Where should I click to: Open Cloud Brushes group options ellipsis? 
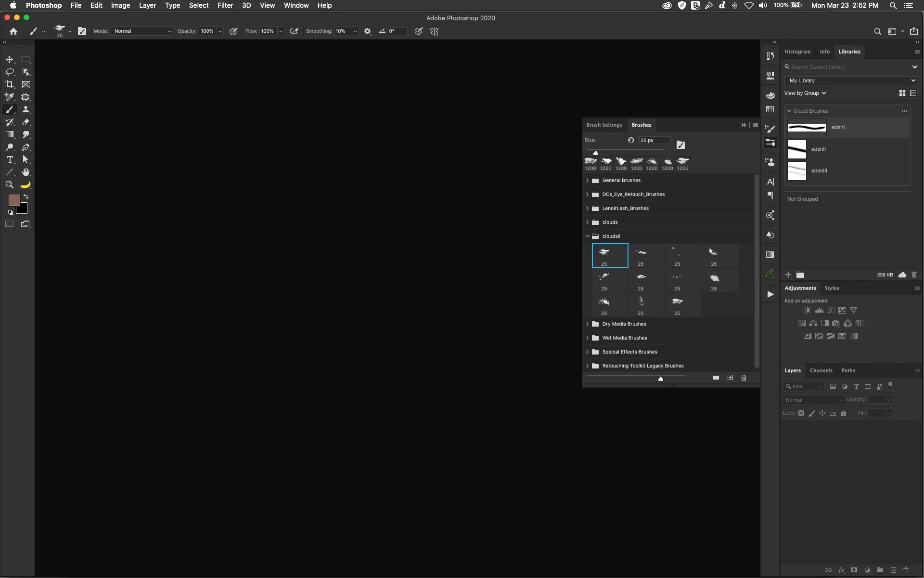click(x=904, y=111)
